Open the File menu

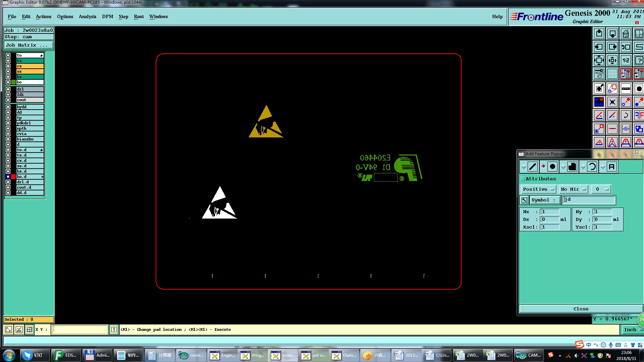coord(12,16)
